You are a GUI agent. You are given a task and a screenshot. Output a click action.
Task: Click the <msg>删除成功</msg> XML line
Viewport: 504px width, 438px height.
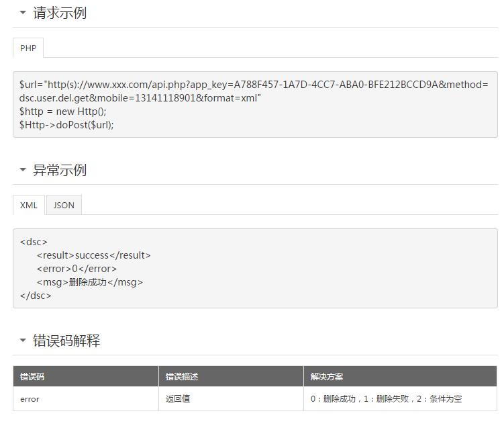click(x=90, y=282)
